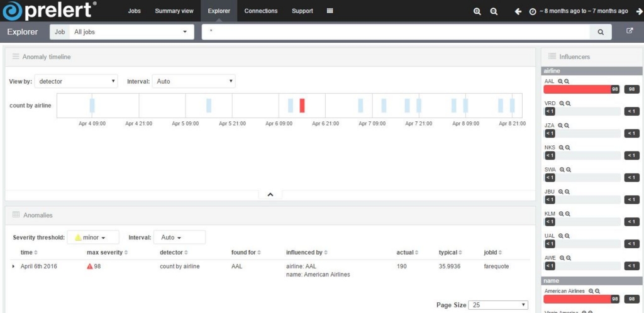Viewport: 644px width, 313px height.
Task: Exclude JZA influencer with minus magnifier
Action: click(x=567, y=126)
